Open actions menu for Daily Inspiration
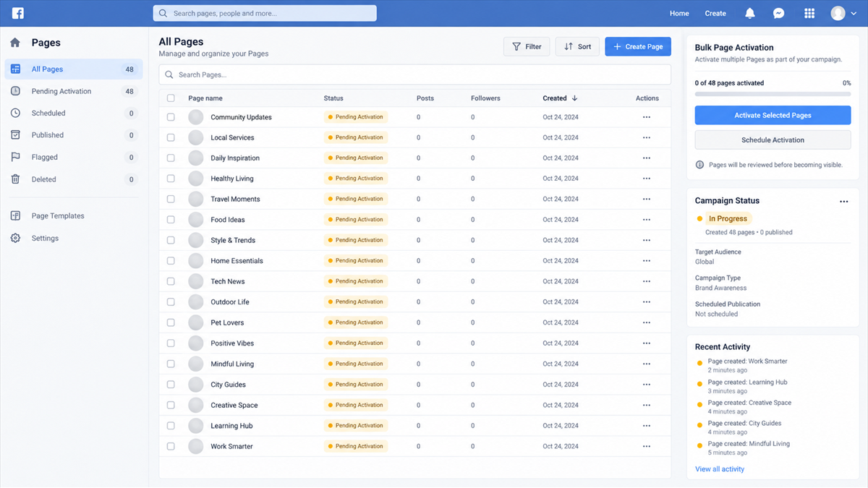Image resolution: width=868 pixels, height=488 pixels. pyautogui.click(x=647, y=158)
